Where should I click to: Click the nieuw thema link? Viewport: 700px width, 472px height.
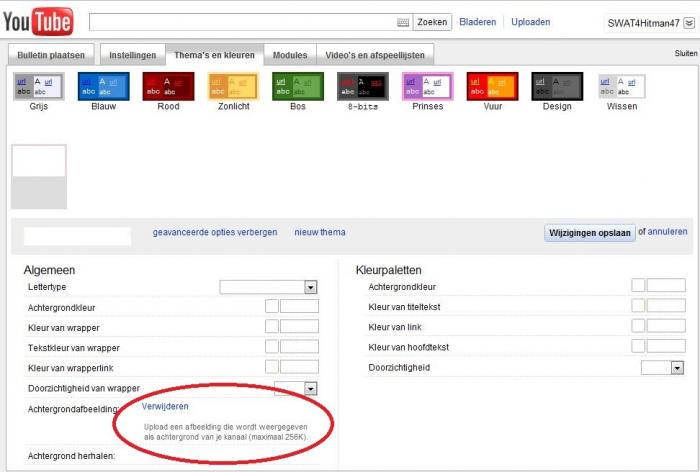click(x=320, y=232)
